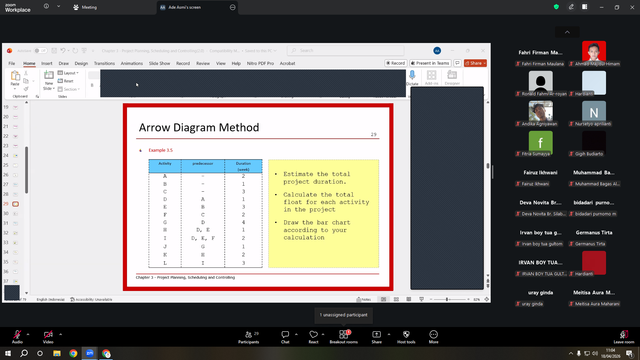
Task: Open Add-ins in the PowerPoint ribbon
Action: pyautogui.click(x=431, y=77)
